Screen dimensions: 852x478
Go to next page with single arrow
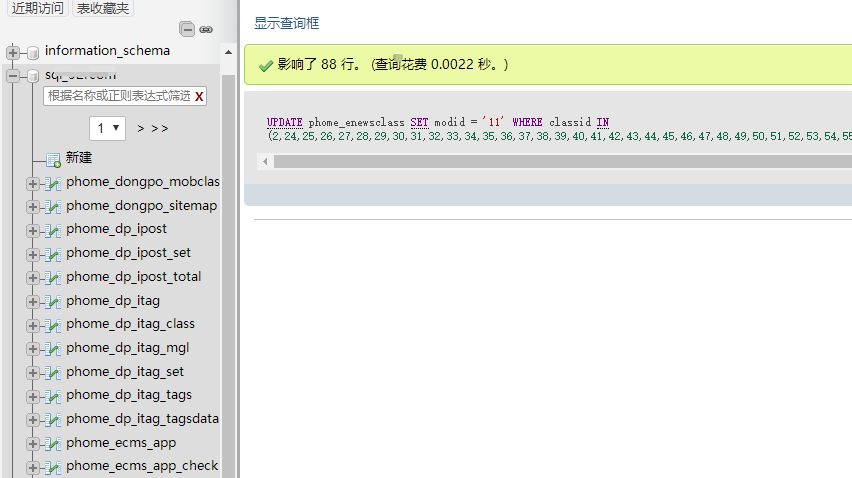pyautogui.click(x=141, y=128)
